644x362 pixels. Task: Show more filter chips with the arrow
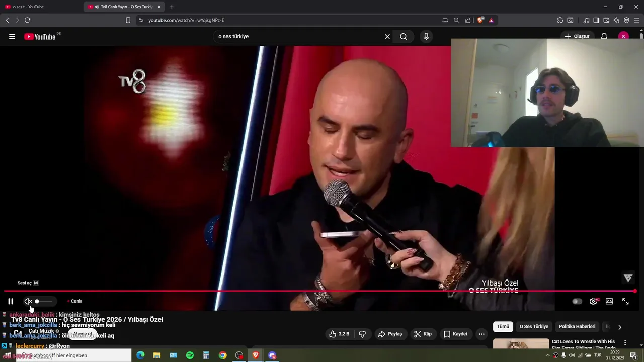click(620, 327)
